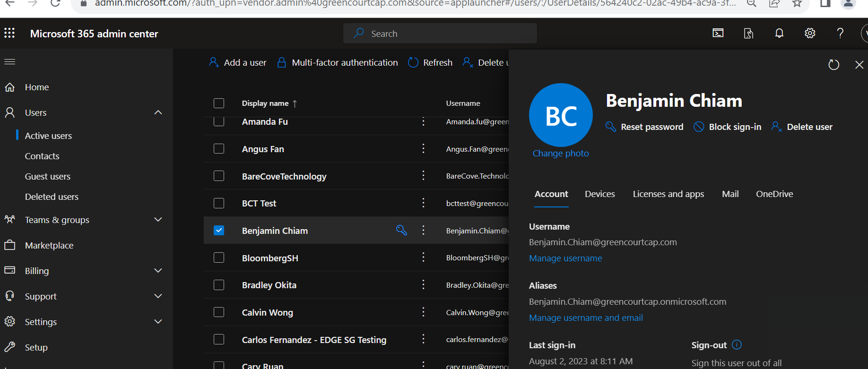This screenshot has height=369, width=868.
Task: Click Refresh in the users toolbar
Action: [x=430, y=62]
